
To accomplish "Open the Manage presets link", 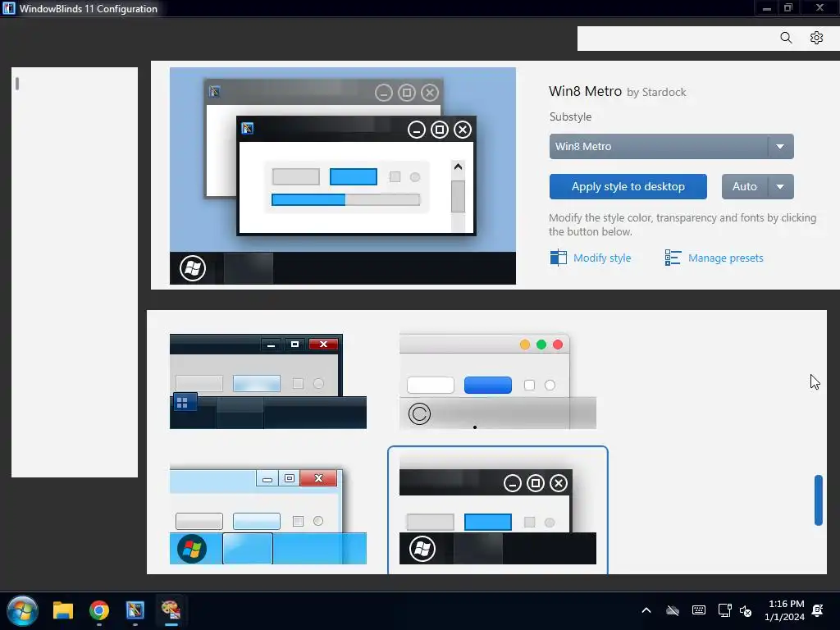I will [725, 258].
